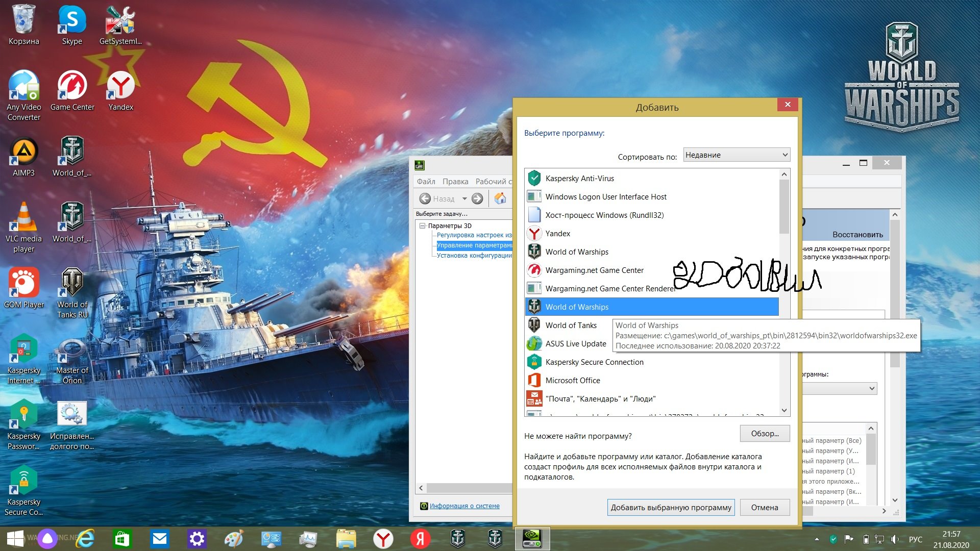Open VLC media player desktop shortcut
Viewport: 980px width, 551px height.
23,227
